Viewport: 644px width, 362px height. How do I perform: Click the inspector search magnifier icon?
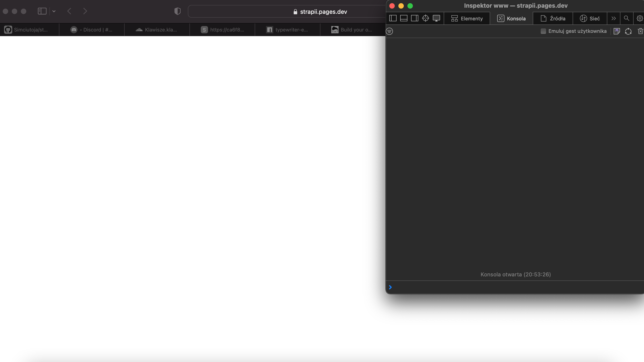[626, 18]
